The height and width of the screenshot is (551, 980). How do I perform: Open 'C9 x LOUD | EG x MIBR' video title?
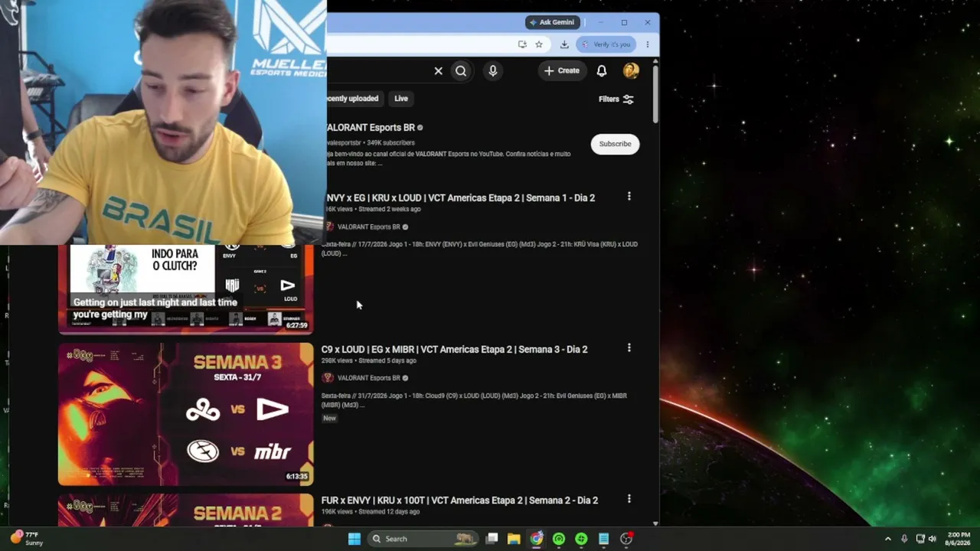click(455, 349)
